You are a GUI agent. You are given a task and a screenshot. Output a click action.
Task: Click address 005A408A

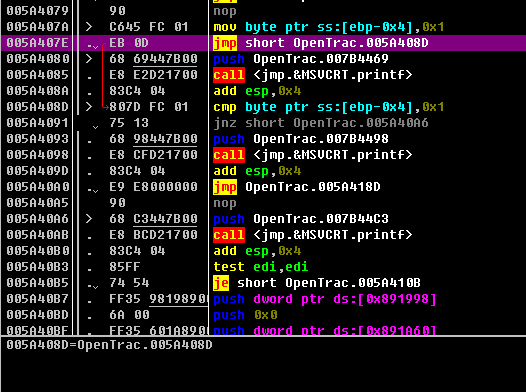(38, 91)
